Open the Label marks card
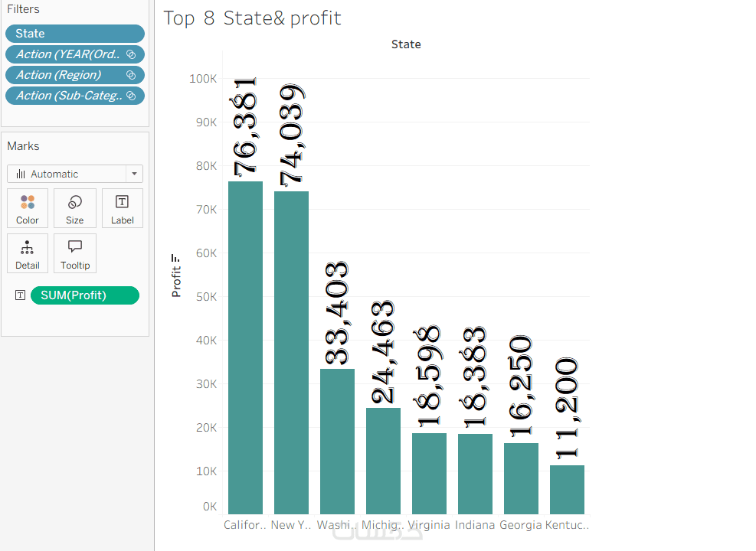 pyautogui.click(x=122, y=207)
